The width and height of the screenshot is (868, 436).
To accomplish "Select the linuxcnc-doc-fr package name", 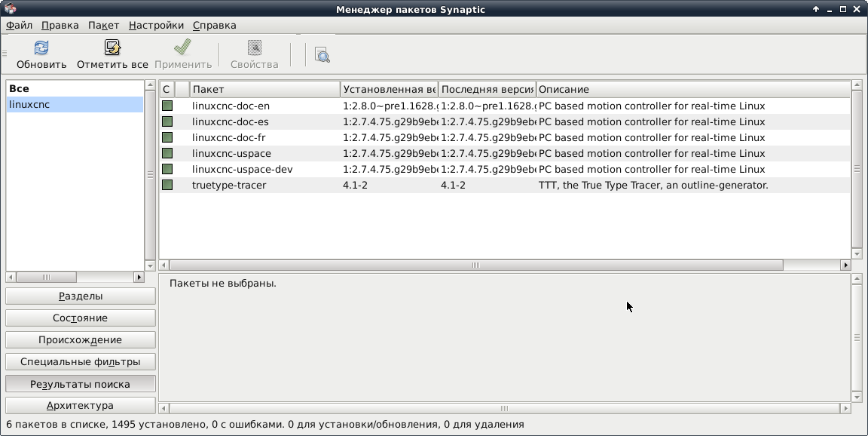I will pyautogui.click(x=228, y=137).
